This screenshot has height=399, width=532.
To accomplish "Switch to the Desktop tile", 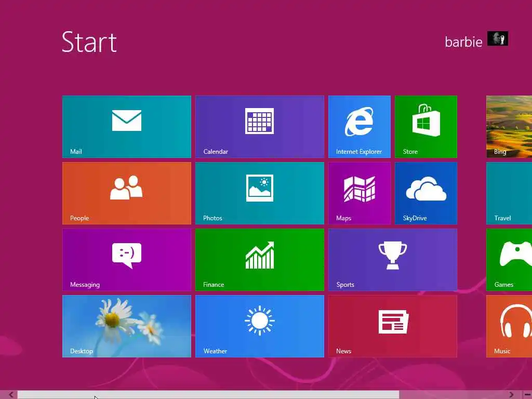I will pos(127,326).
